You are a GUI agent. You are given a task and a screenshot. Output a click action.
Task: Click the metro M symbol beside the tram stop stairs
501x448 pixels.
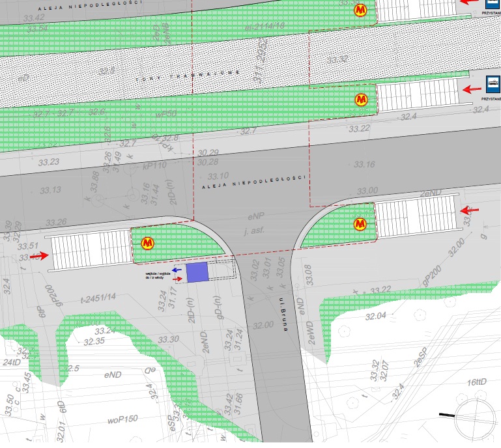tap(361, 100)
